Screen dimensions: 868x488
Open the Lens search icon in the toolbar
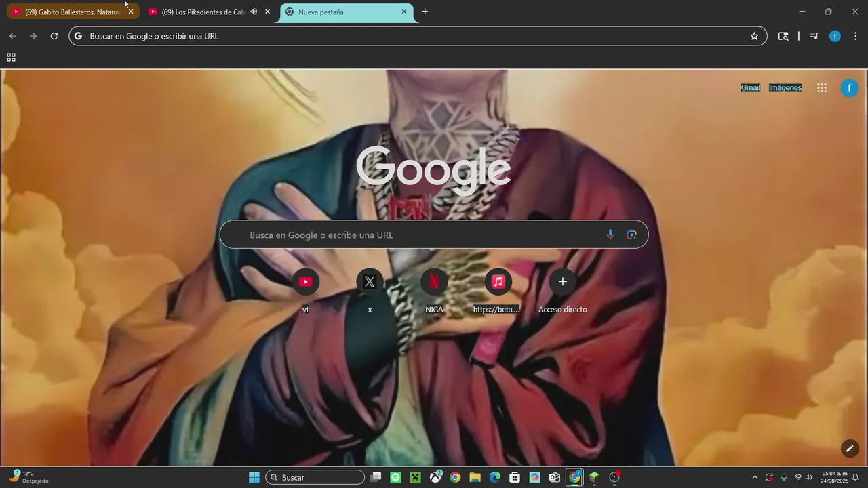pos(783,36)
